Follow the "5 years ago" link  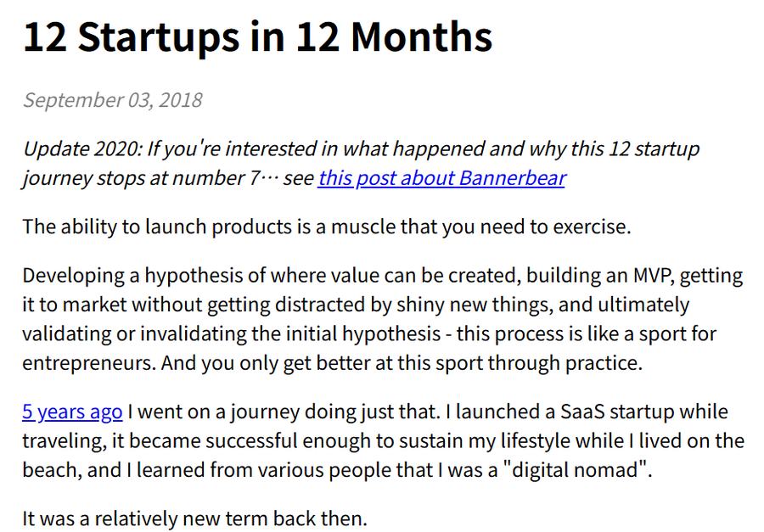coord(72,412)
